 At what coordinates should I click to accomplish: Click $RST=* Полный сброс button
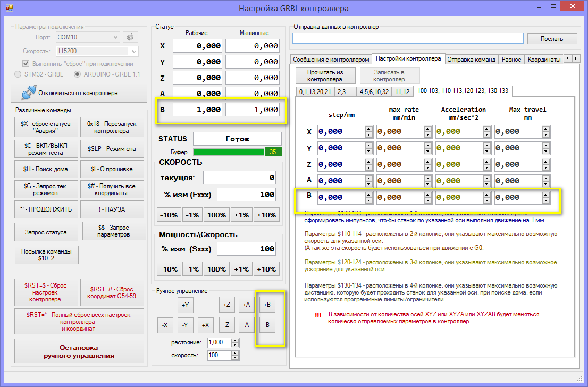coord(79,322)
